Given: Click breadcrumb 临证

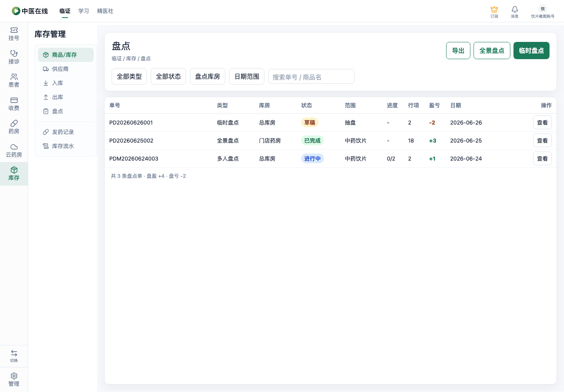Looking at the screenshot, I should [117, 58].
